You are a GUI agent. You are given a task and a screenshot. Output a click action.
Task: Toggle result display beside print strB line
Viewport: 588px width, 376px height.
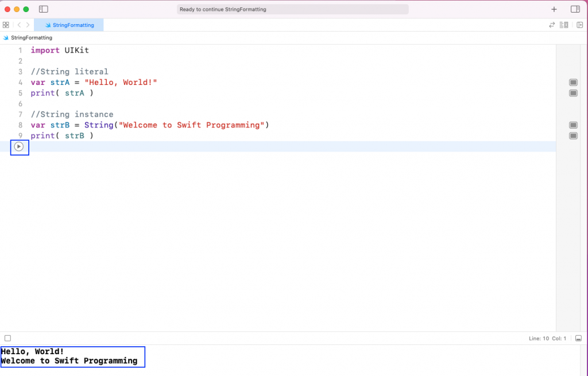click(573, 135)
